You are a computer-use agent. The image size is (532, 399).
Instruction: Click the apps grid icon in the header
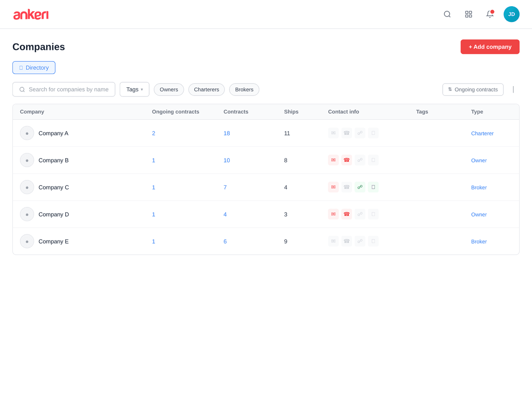tap(468, 14)
